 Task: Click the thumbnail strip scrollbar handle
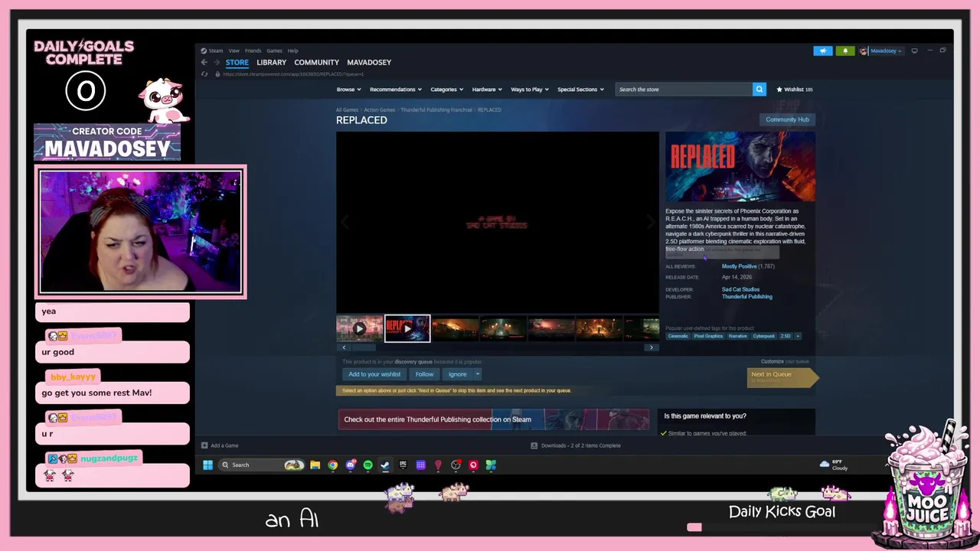click(364, 347)
